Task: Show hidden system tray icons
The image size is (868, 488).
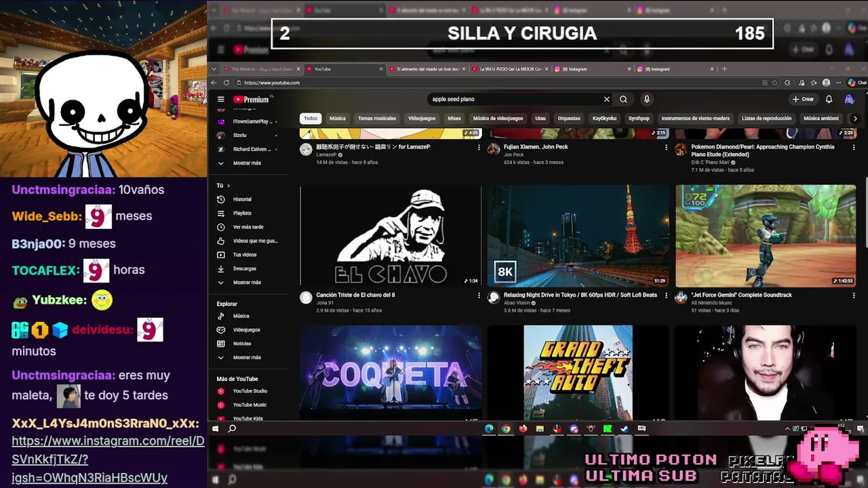Action: pos(787,429)
